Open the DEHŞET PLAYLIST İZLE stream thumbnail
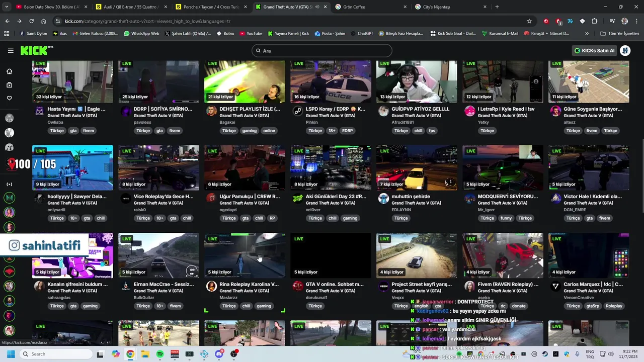 coord(245,81)
